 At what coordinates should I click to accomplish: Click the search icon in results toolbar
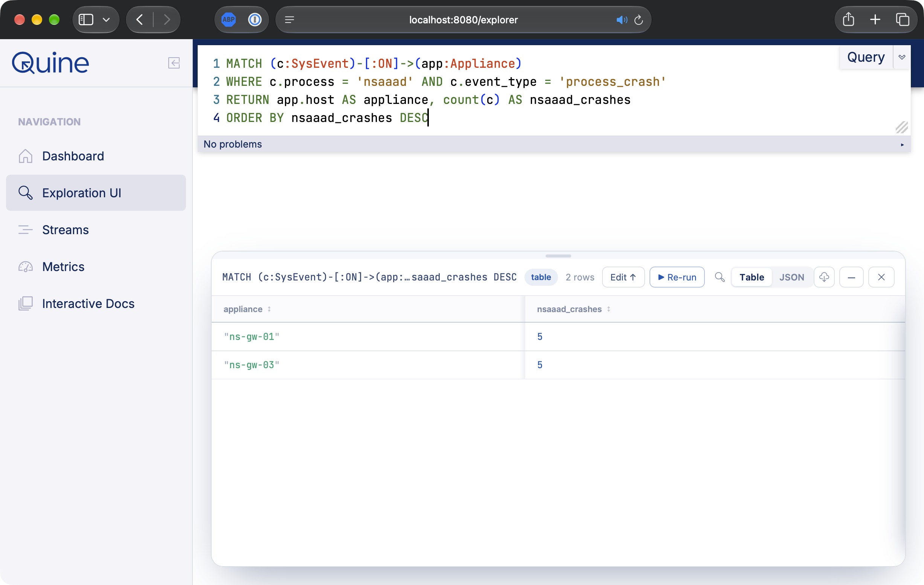tap(720, 277)
